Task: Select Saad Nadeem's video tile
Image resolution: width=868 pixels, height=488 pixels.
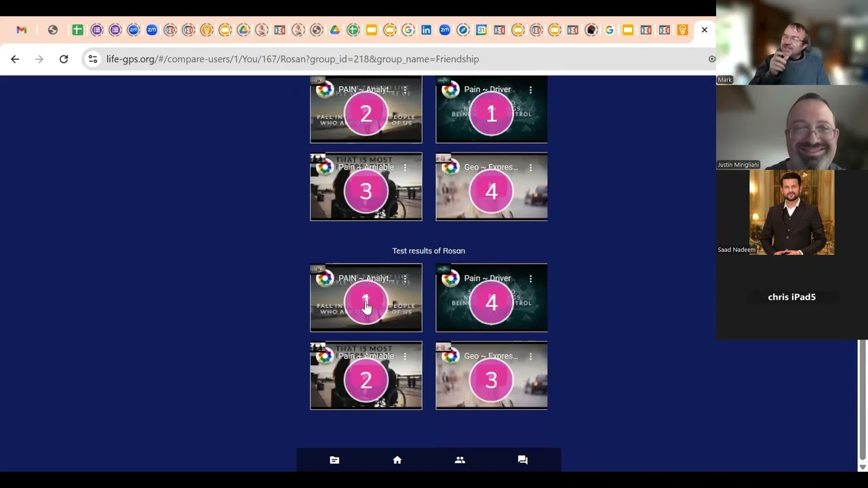Action: [792, 212]
